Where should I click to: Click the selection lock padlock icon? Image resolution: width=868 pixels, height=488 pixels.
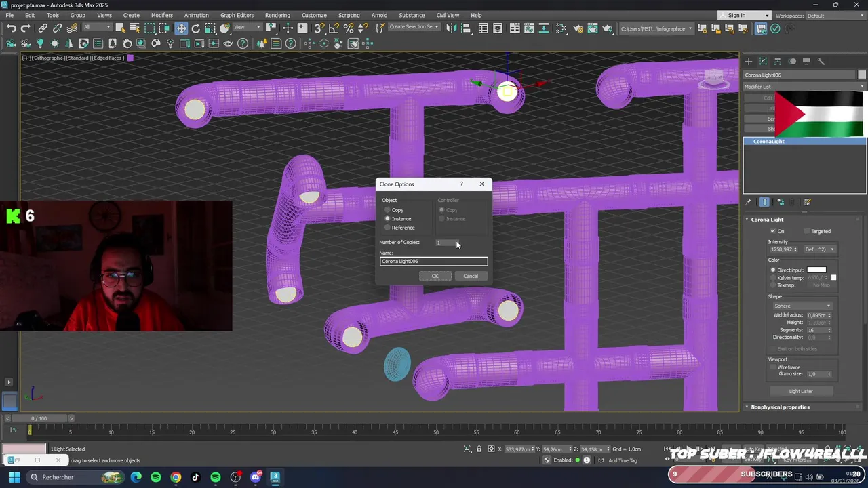pos(479,449)
